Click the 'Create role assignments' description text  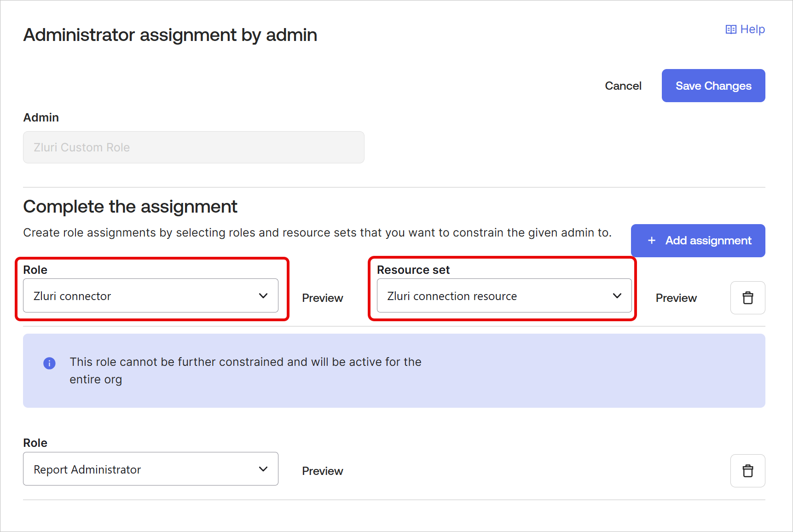[x=317, y=232]
